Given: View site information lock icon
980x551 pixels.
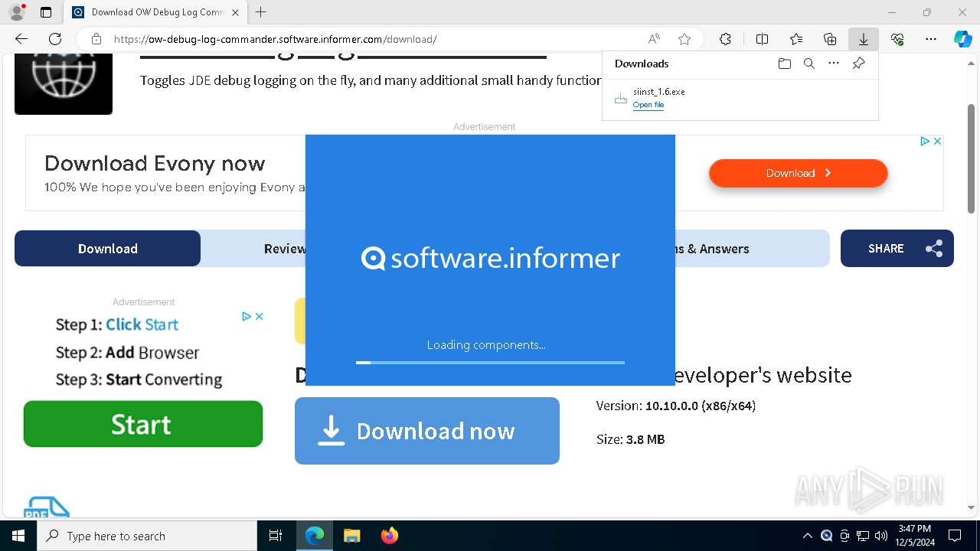Looking at the screenshot, I should (96, 39).
